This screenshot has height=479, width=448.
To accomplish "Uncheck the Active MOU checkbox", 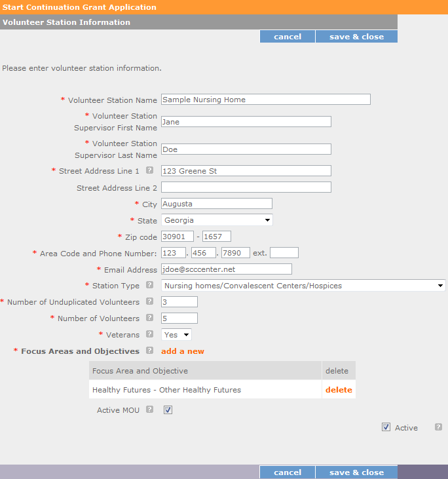I will tap(168, 410).
